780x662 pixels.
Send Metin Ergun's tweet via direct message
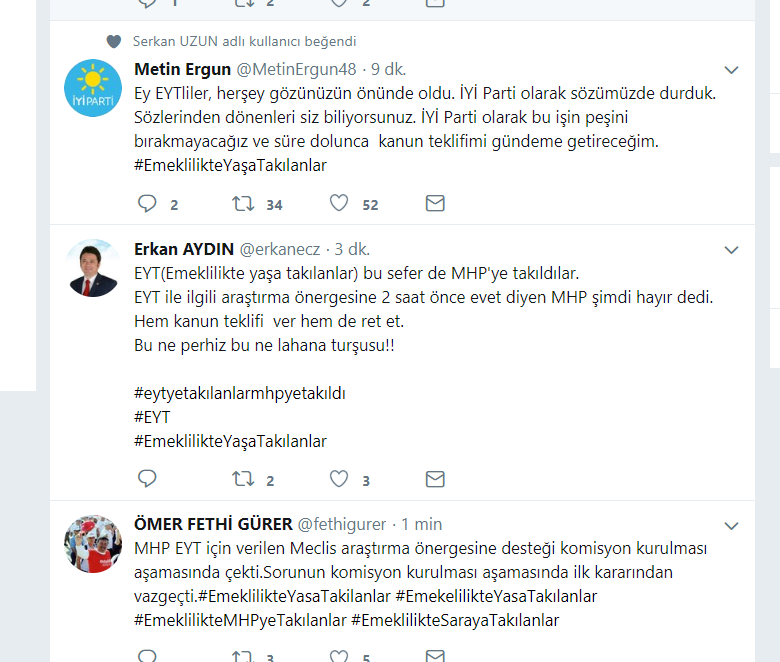(435, 204)
